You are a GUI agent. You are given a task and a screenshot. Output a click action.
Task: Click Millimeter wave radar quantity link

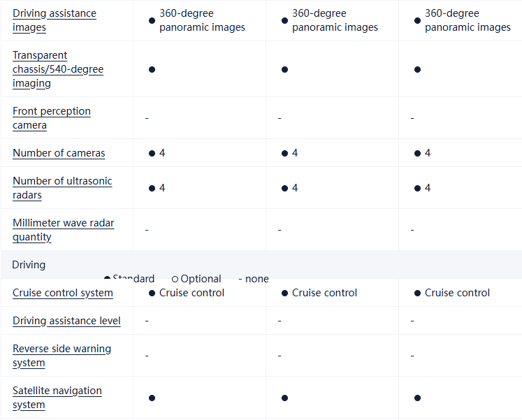coord(63,230)
